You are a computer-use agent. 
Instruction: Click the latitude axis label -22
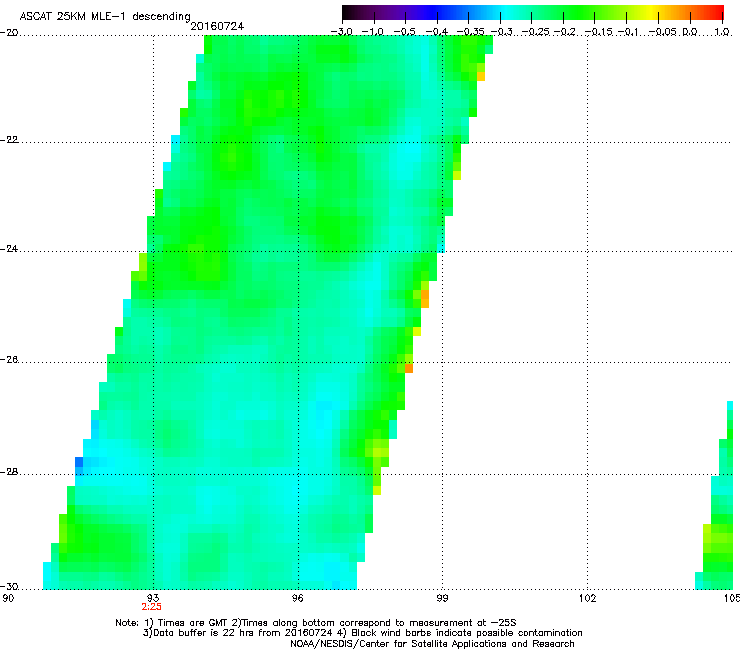click(9, 140)
